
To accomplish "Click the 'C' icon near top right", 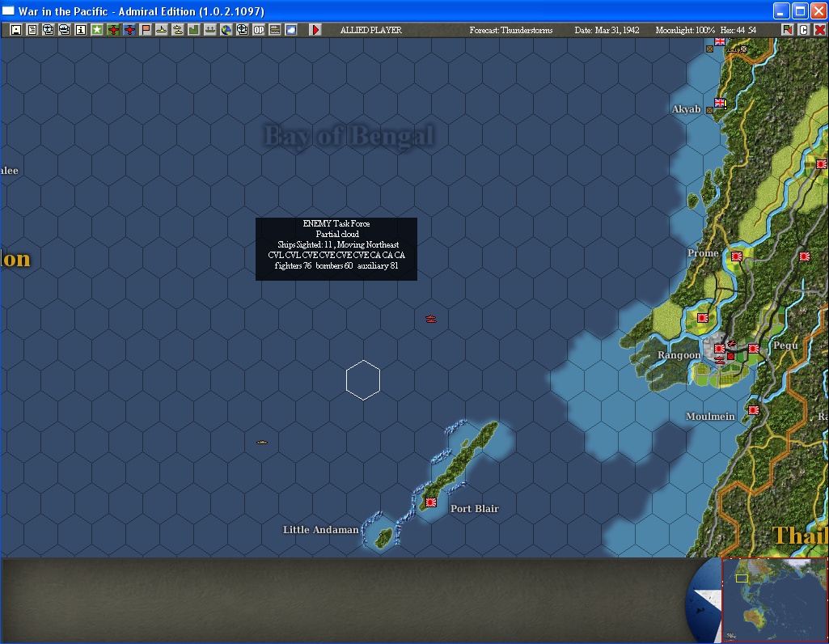I will [804, 30].
